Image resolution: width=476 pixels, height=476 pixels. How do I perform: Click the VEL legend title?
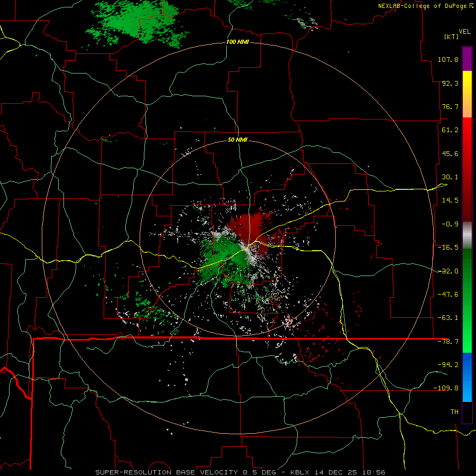click(x=464, y=32)
